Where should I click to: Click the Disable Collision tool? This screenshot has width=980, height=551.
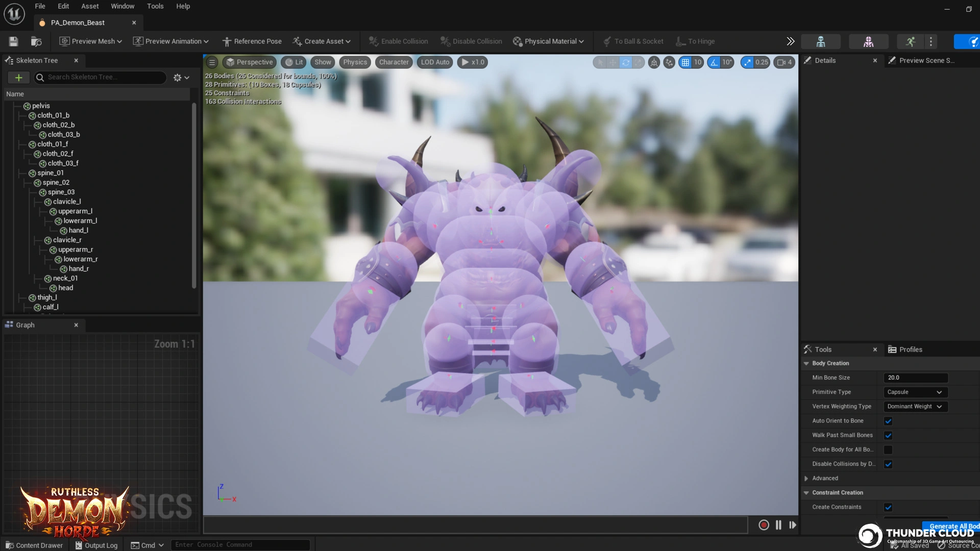[x=471, y=41]
